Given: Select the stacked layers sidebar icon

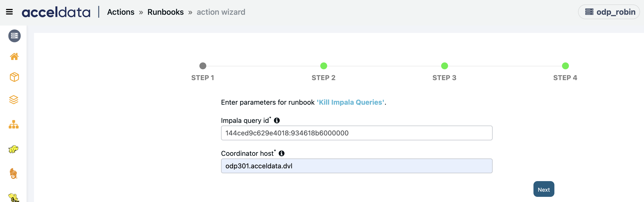Looking at the screenshot, I should pos(14,100).
